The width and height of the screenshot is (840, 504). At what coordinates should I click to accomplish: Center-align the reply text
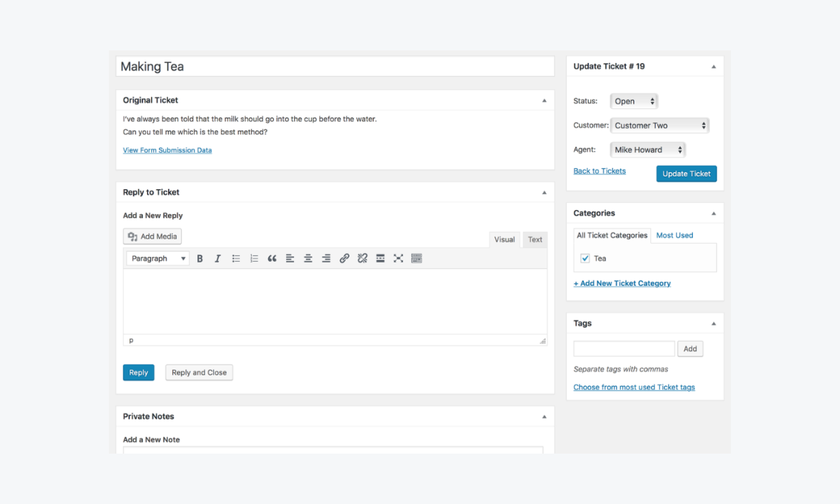pyautogui.click(x=308, y=258)
